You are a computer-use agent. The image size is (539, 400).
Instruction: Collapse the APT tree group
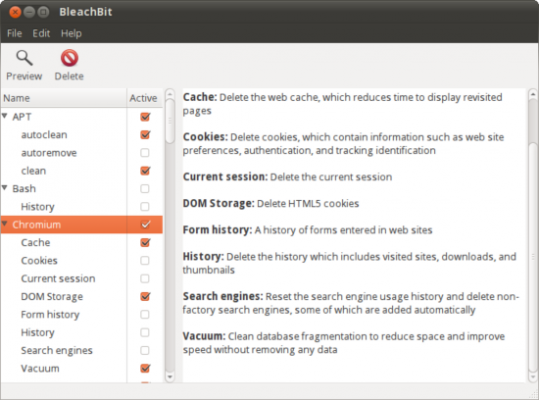tap(5, 116)
